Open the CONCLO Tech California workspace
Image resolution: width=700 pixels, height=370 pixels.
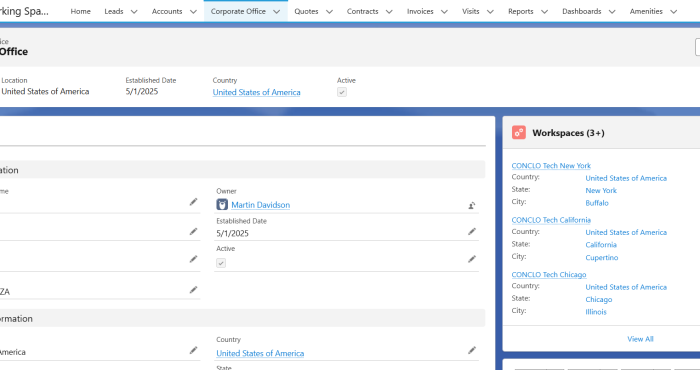pyautogui.click(x=551, y=220)
